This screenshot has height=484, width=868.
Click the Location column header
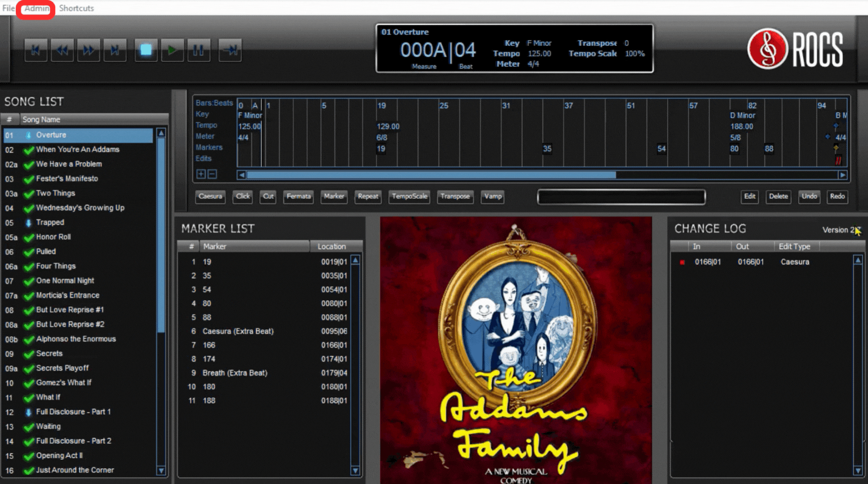coord(336,246)
